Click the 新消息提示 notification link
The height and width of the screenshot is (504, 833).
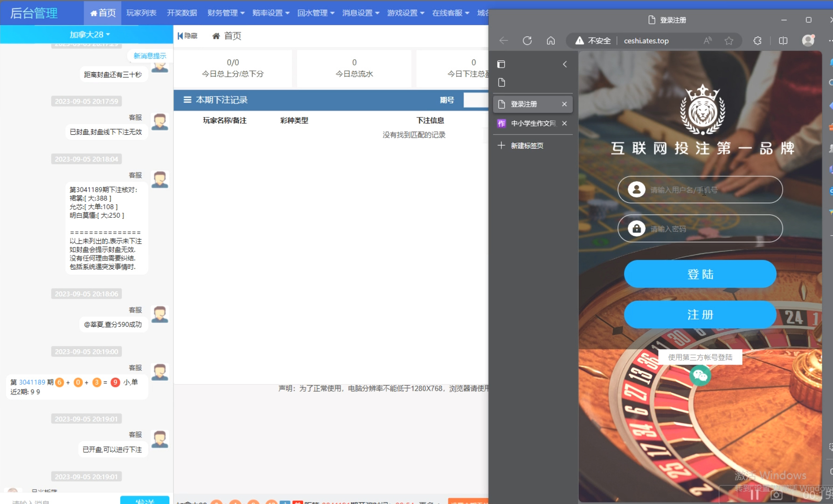(x=150, y=56)
